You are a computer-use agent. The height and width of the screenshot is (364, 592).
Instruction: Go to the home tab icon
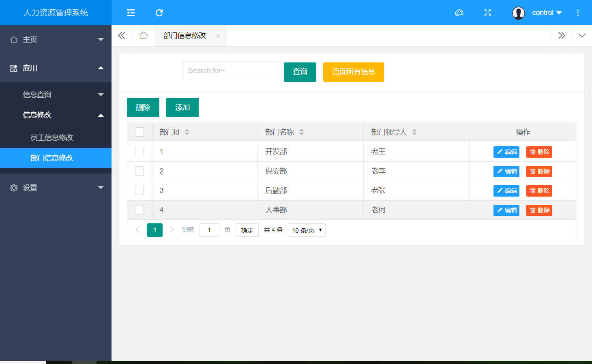point(143,36)
